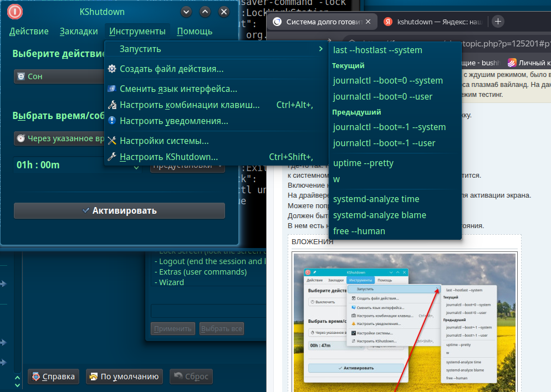Switch to Система долго готовит browser tab
The image size is (551, 392).
(322, 22)
